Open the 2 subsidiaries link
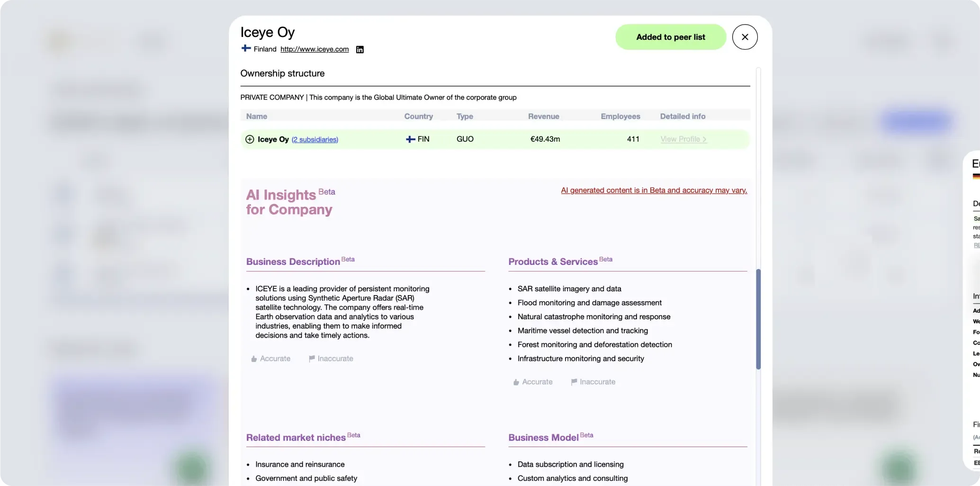Screen dimensions: 980x486 315,139
